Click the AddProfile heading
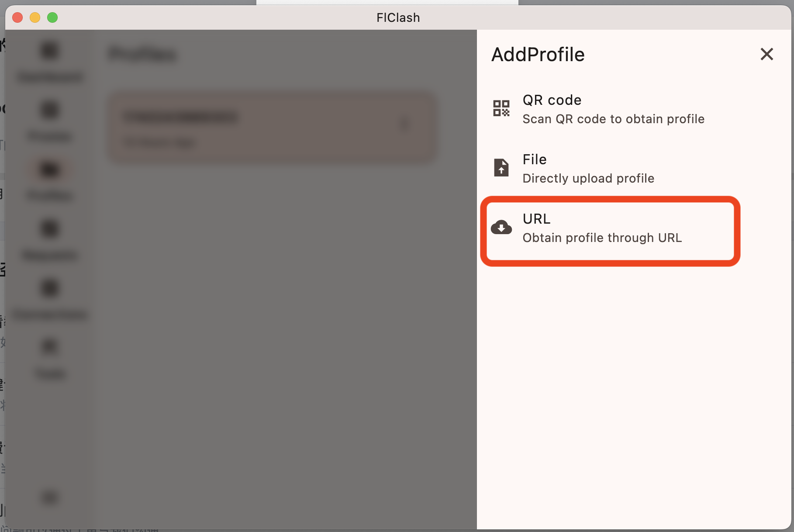The width and height of the screenshot is (794, 532). coord(538,55)
